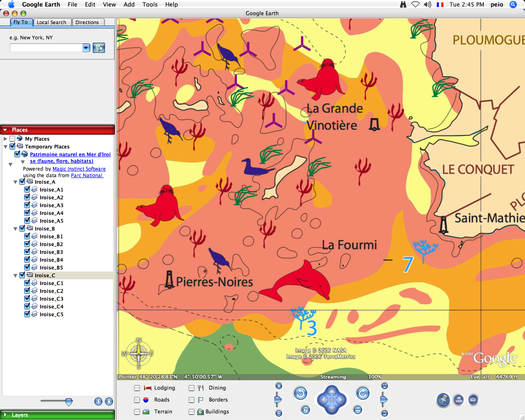Open the Magic Instinct Software link
The width and height of the screenshot is (525, 420).
79,169
